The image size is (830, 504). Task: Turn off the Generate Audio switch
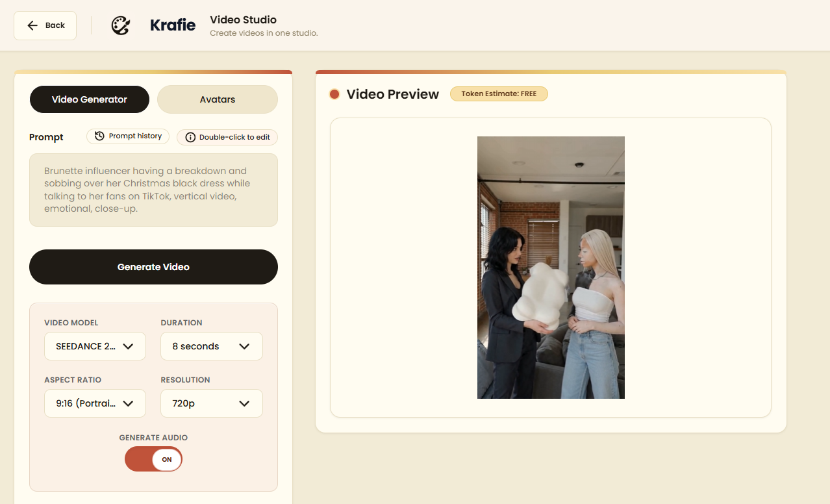click(x=153, y=459)
